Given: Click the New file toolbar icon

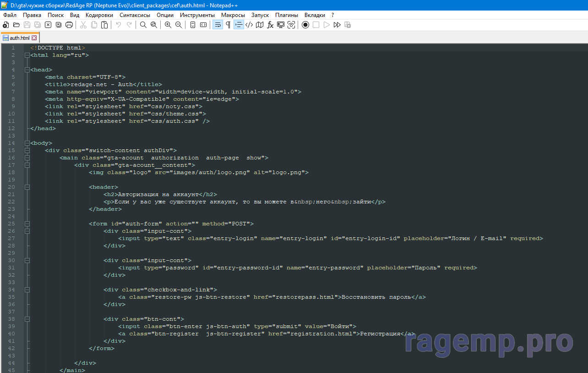Looking at the screenshot, I should [x=5, y=25].
